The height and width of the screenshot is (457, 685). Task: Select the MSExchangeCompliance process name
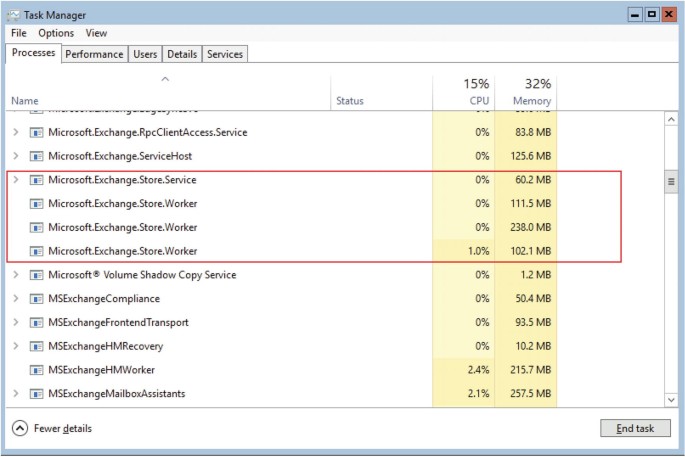pyautogui.click(x=104, y=299)
